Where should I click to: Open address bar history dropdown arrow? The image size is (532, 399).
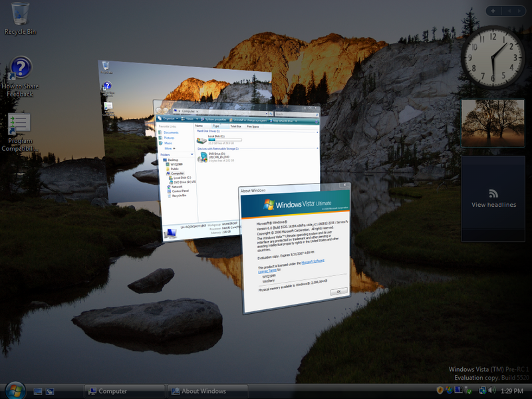click(265, 113)
